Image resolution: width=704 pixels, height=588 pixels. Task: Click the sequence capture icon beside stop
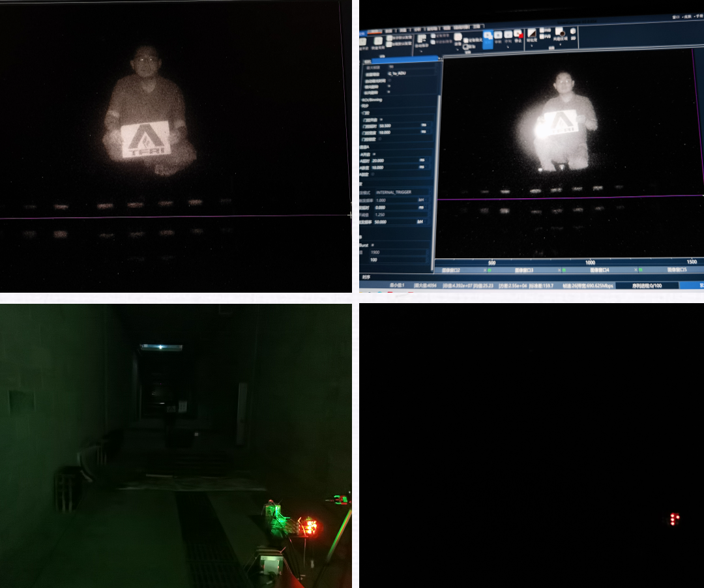point(508,35)
